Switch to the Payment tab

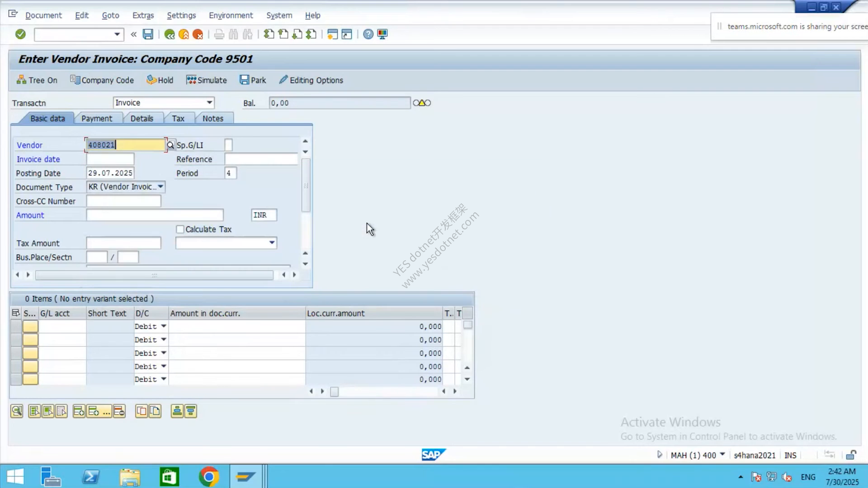click(x=96, y=118)
